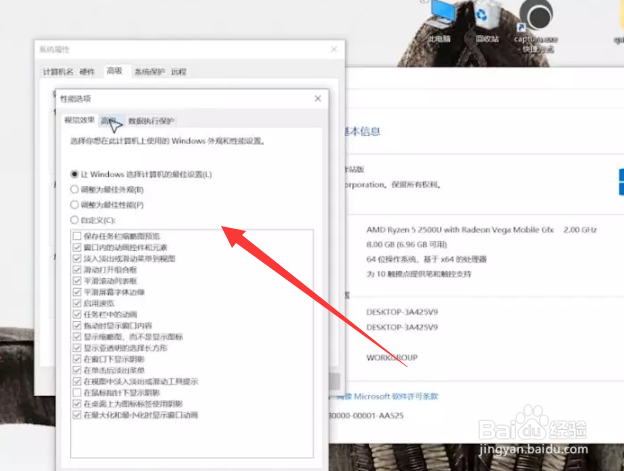Uncheck 在窗口下显示阴影
This screenshot has height=471, width=624.
77,359
